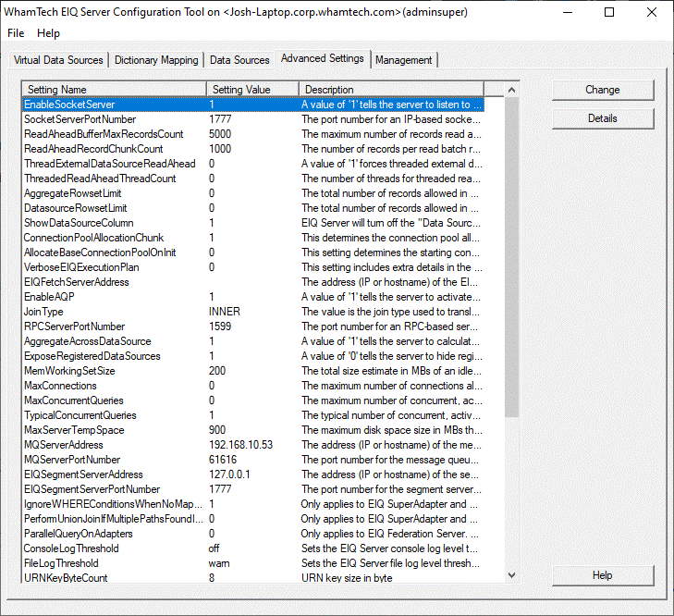Open the Management tab
Screen dimensions: 674x616
[404, 60]
